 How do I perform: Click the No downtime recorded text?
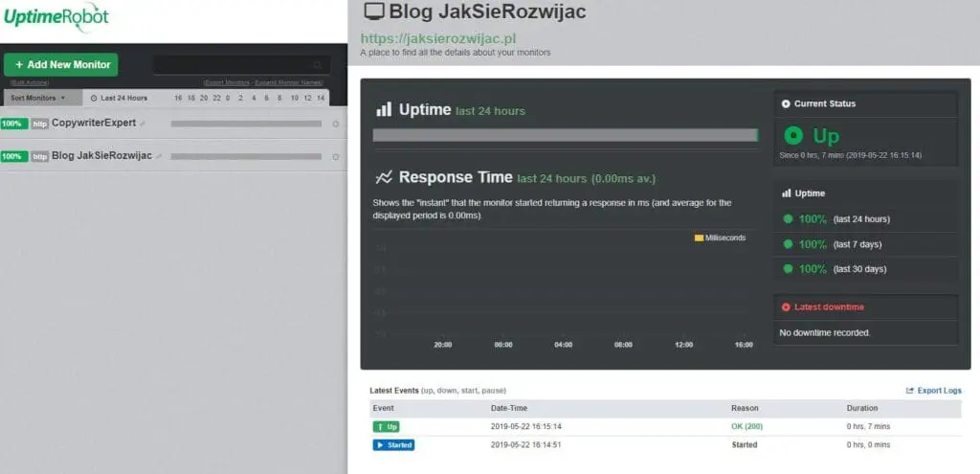tap(824, 332)
